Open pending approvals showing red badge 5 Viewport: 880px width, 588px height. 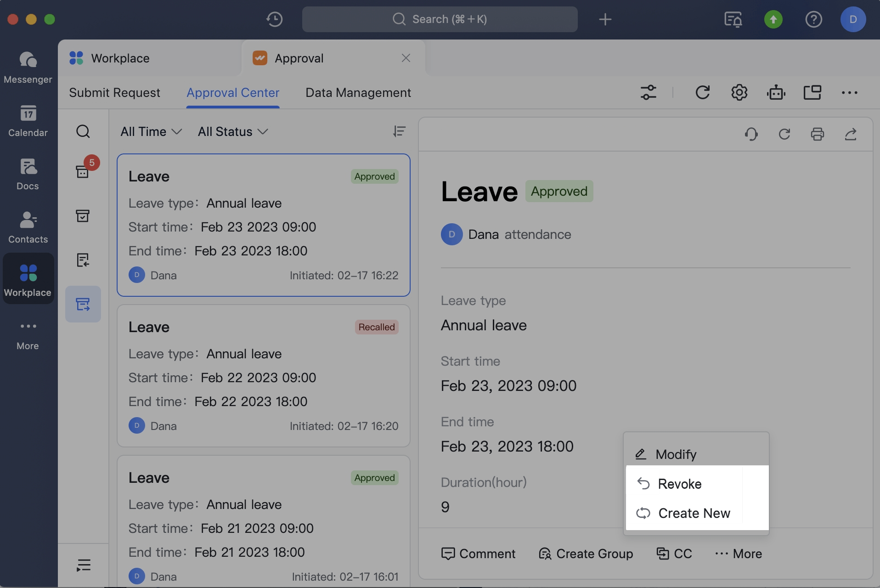point(83,171)
